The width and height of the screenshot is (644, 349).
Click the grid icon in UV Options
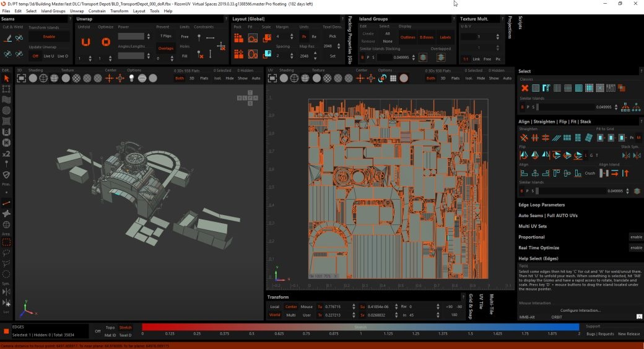tap(393, 78)
